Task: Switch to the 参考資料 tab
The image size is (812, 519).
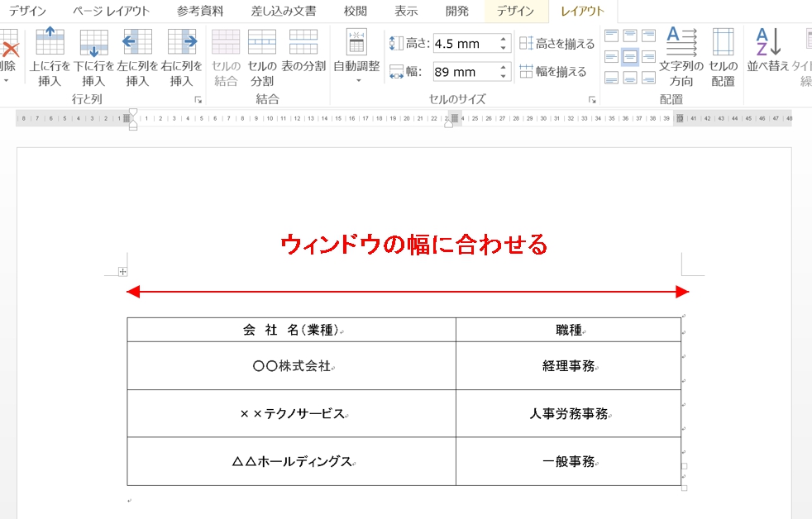Action: 199,12
